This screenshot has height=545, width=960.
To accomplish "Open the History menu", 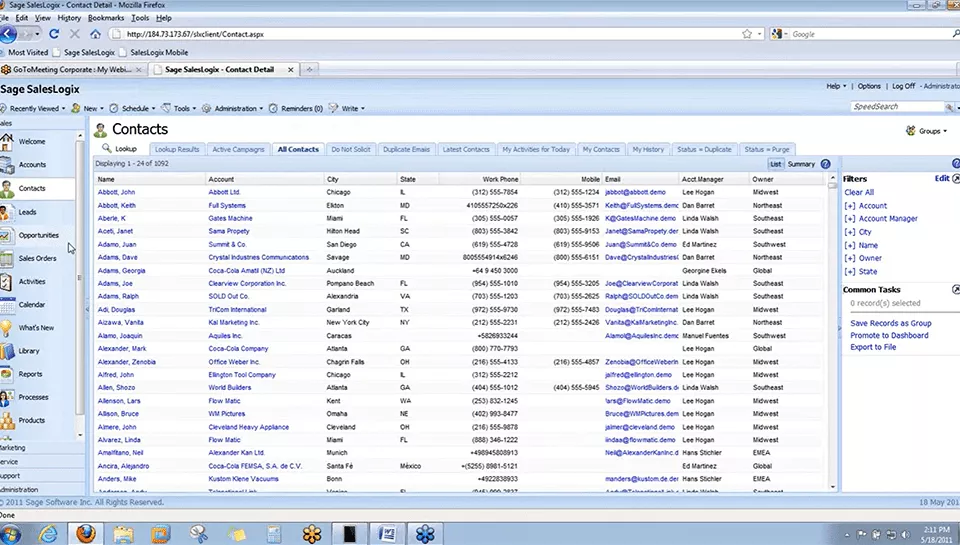I will coord(69,18).
